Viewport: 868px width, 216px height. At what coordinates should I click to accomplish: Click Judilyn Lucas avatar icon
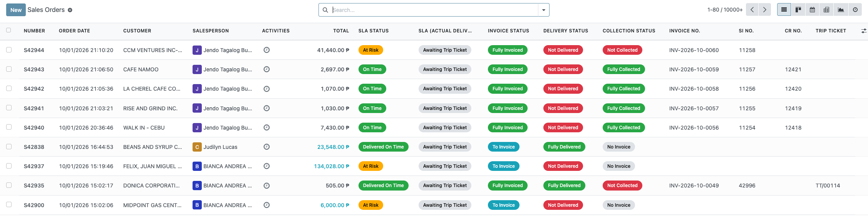(x=197, y=147)
